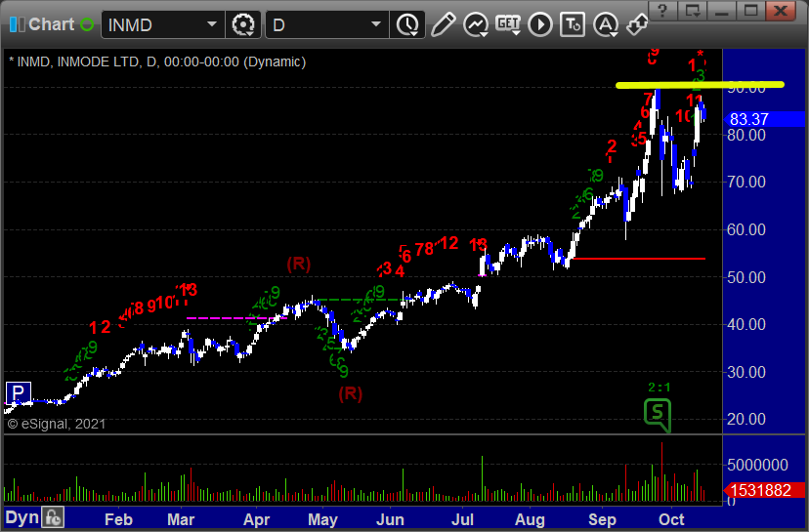Click the Jul label on time axis

(462, 519)
